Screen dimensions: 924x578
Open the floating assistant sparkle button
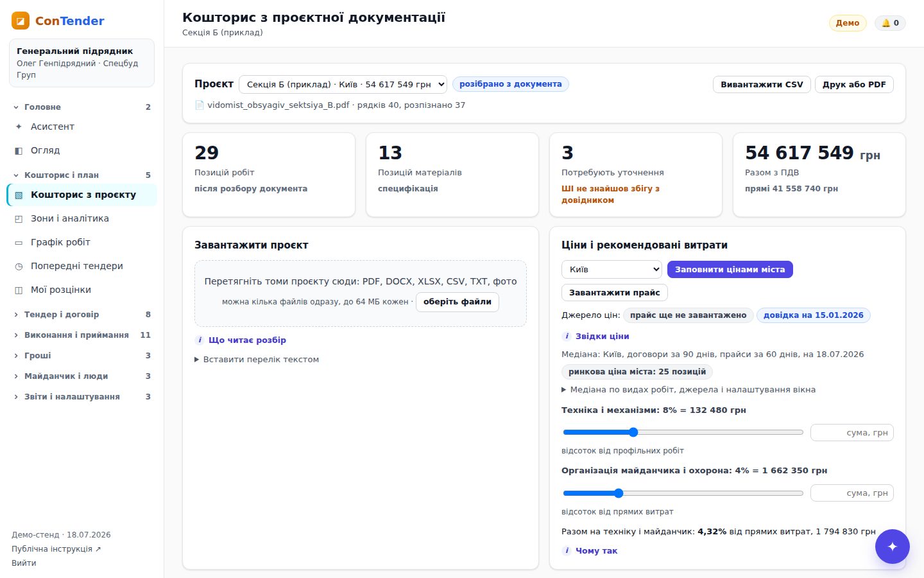pyautogui.click(x=893, y=547)
